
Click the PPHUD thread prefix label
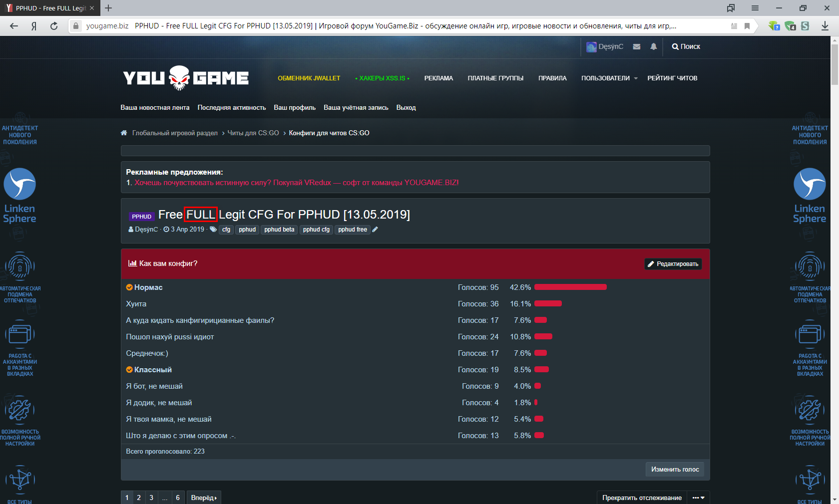pos(141,217)
